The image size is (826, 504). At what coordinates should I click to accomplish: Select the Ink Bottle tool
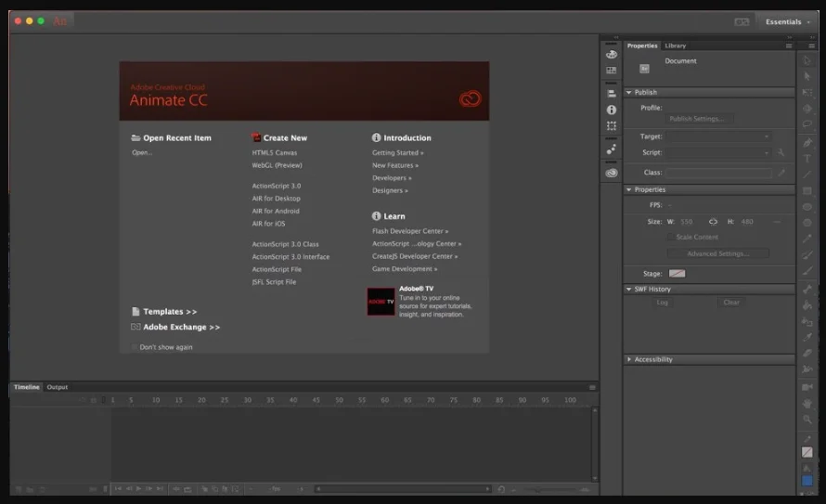point(807,321)
